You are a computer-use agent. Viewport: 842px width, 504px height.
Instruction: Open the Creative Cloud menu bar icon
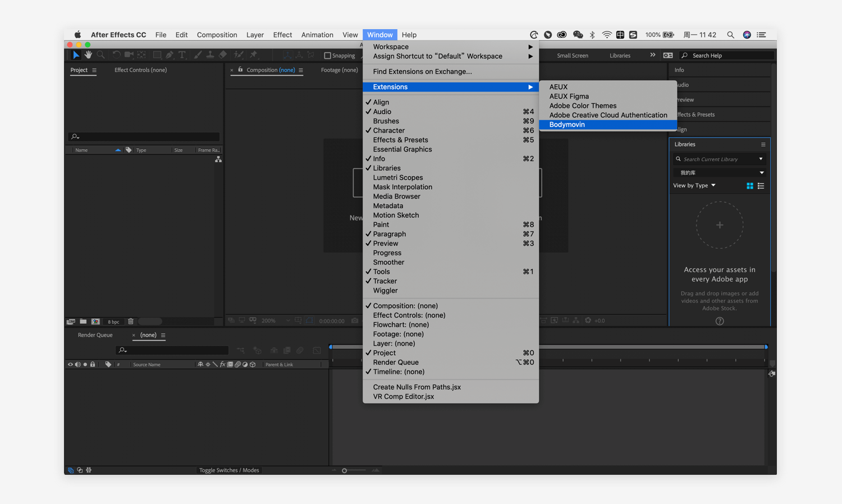coord(562,35)
